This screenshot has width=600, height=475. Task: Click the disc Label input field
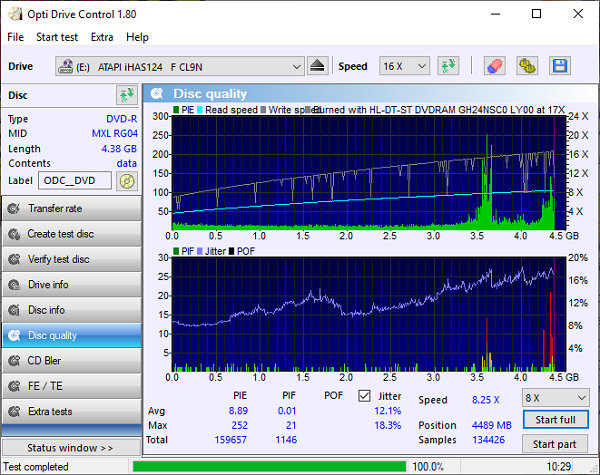(x=74, y=181)
